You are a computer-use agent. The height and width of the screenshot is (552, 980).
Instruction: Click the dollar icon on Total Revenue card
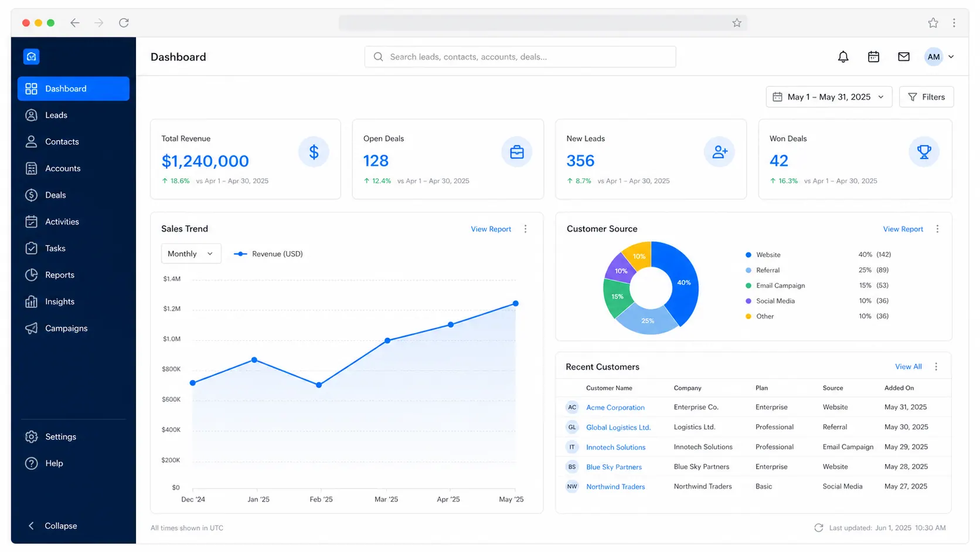pyautogui.click(x=314, y=153)
